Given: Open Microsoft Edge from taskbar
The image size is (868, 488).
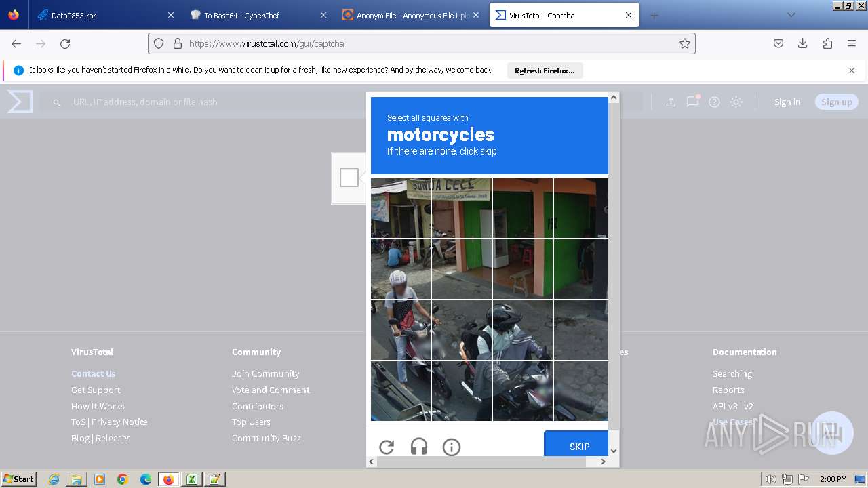Looking at the screenshot, I should [x=146, y=479].
